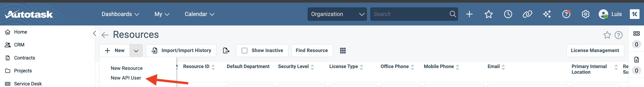Open the settings gear icon
The image size is (644, 87).
[585, 14]
